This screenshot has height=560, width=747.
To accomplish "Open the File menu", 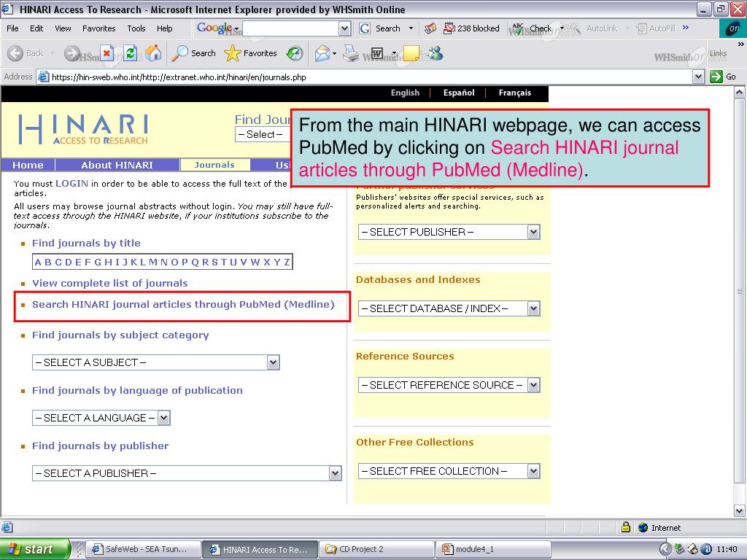I will click(x=12, y=28).
